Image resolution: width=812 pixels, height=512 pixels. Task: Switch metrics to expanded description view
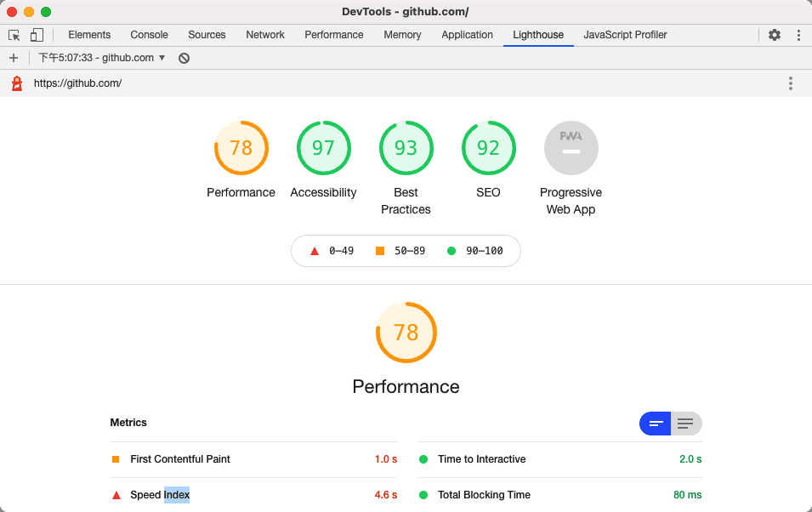coord(686,424)
